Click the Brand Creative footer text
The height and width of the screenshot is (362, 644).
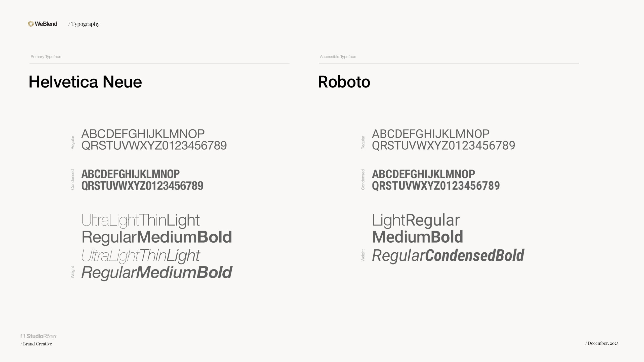[x=37, y=344]
